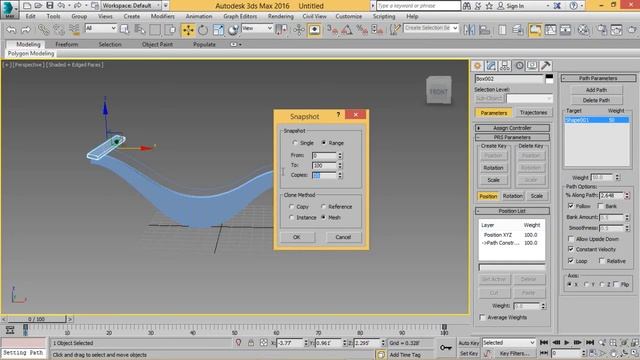The height and width of the screenshot is (360, 640).
Task: Open the selection filter All dropdown
Action: 100,28
